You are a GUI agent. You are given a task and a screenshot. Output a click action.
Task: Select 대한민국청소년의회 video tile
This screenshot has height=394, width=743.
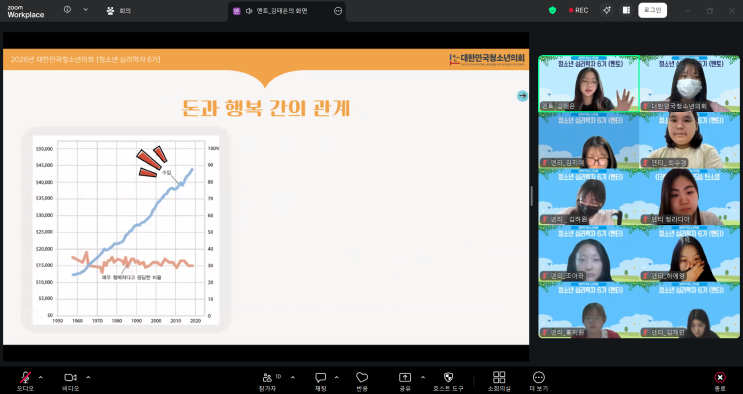(x=689, y=83)
